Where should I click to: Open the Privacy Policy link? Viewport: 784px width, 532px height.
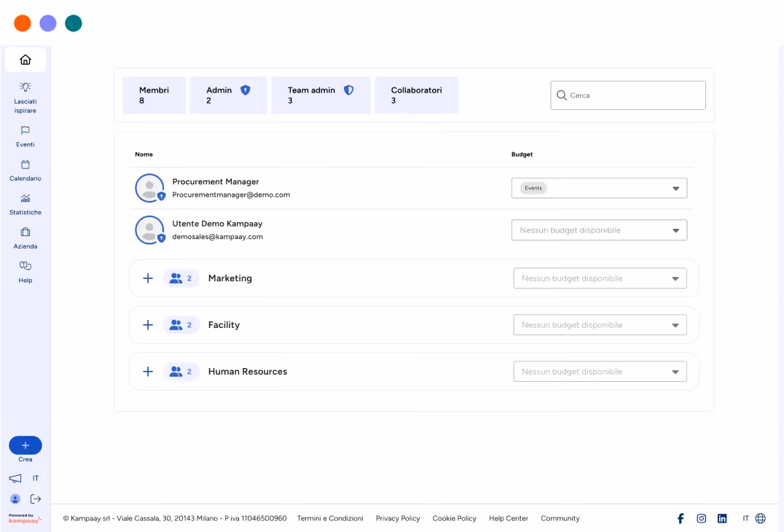coord(398,518)
